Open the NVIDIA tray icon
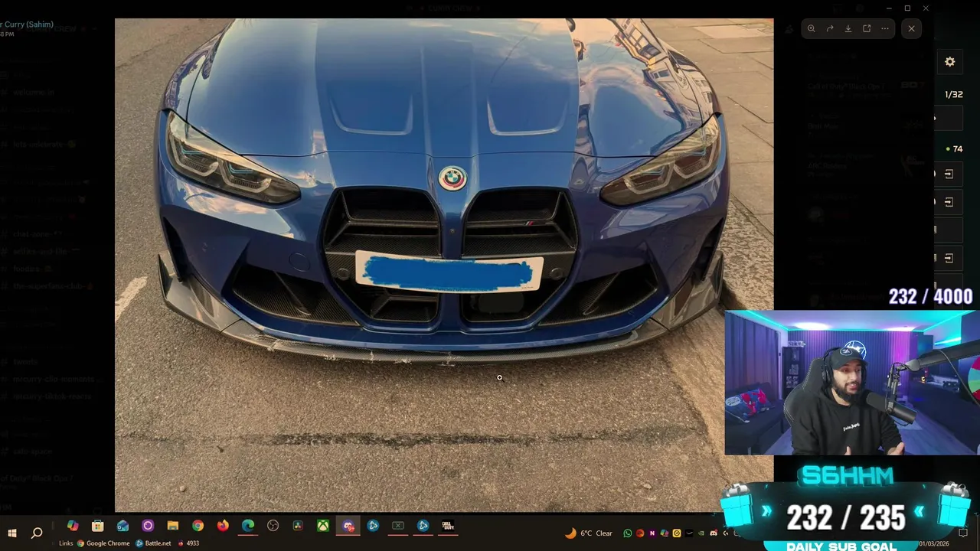 pyautogui.click(x=701, y=533)
